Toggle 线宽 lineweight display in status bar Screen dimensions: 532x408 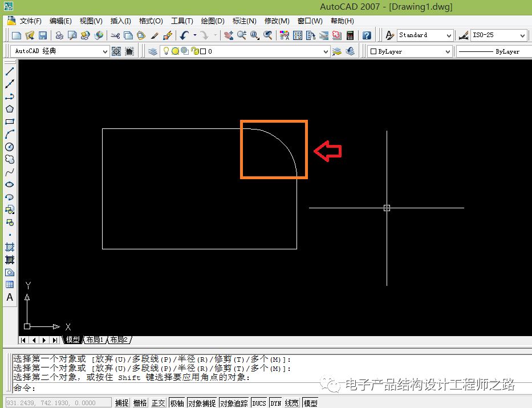(x=291, y=403)
